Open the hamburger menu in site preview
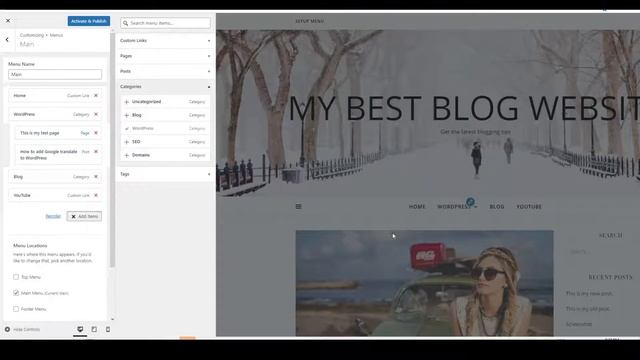 pyautogui.click(x=298, y=207)
